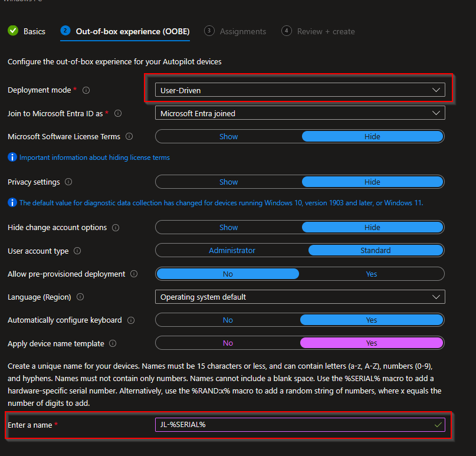Open the Deployment mode info tooltip
The image size is (476, 456).
coord(86,90)
